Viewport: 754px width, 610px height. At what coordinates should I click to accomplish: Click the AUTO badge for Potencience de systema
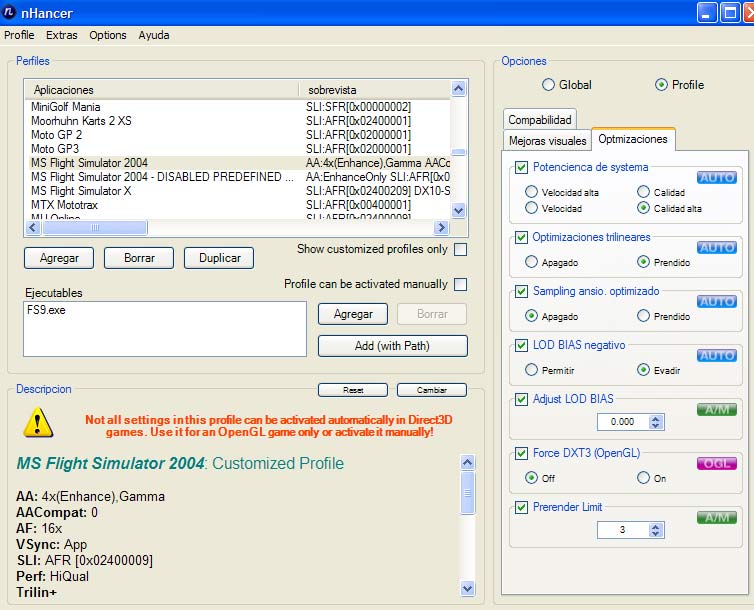click(x=716, y=177)
